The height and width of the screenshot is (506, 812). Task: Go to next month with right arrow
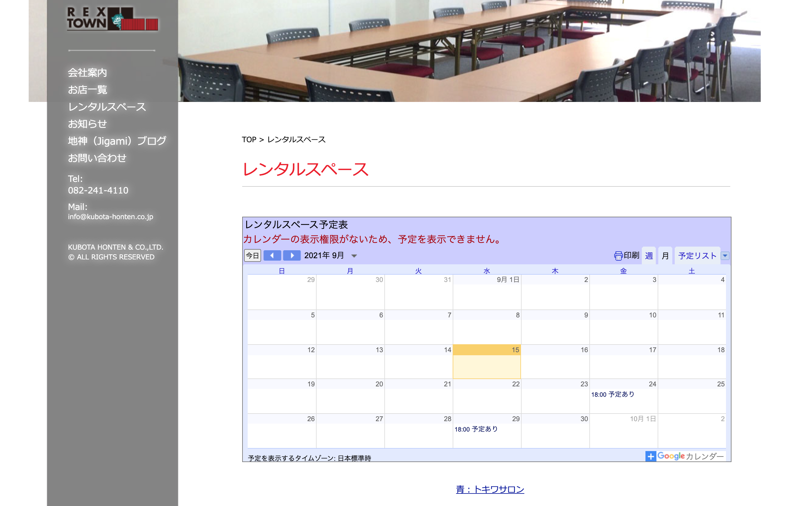click(x=292, y=256)
